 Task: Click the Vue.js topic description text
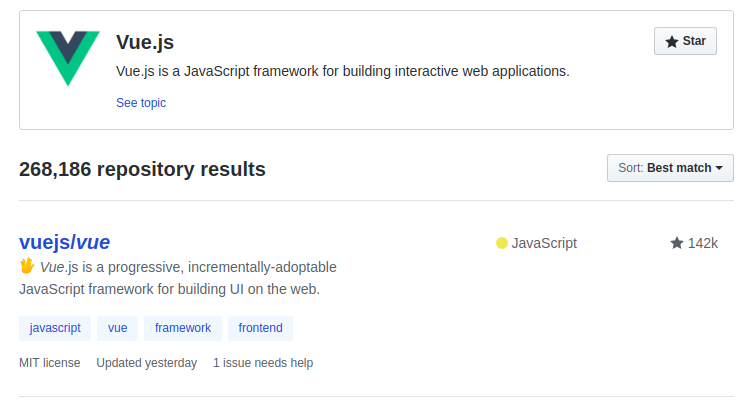(x=342, y=71)
